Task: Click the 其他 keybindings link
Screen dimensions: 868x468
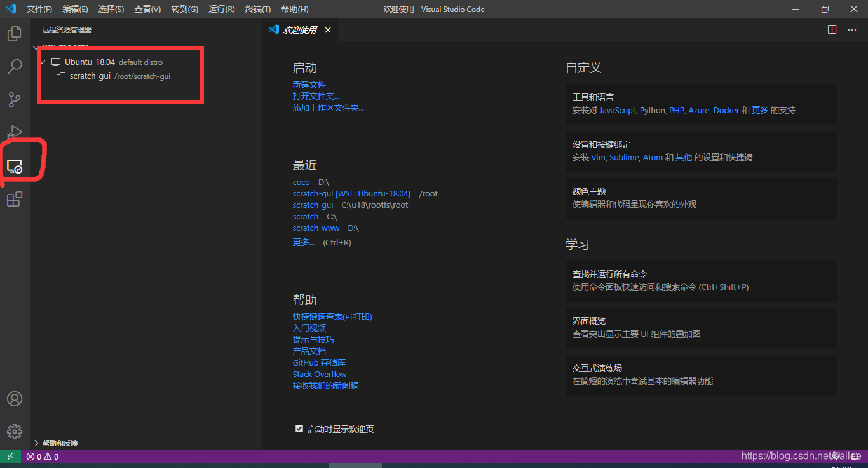Action: coord(684,157)
